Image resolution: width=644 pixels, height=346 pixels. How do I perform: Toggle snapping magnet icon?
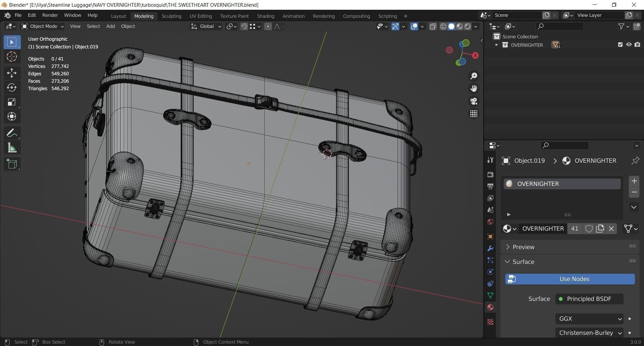(x=244, y=26)
